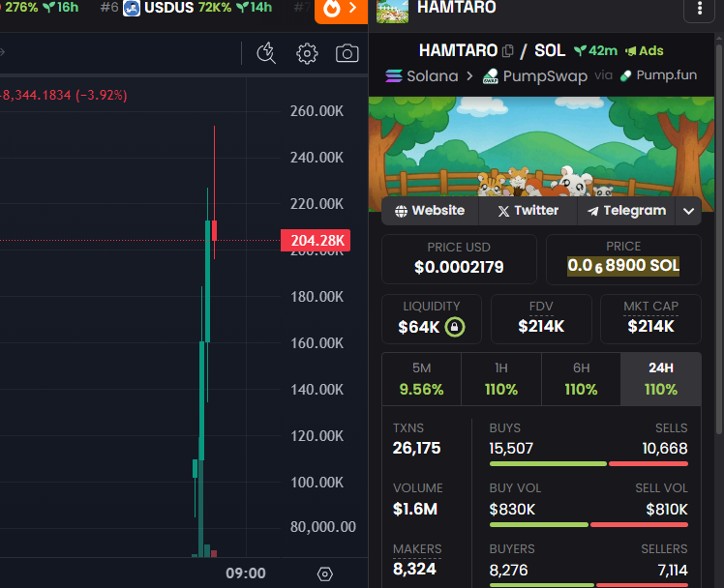Screen dimensions: 724x588
Task: Open the token Website link
Action: (430, 211)
